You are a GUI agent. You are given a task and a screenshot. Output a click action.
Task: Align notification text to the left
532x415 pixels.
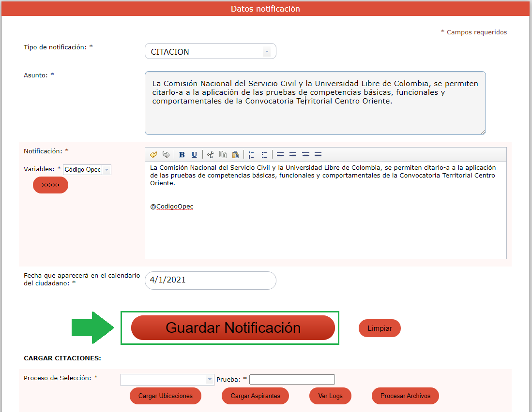tap(280, 155)
